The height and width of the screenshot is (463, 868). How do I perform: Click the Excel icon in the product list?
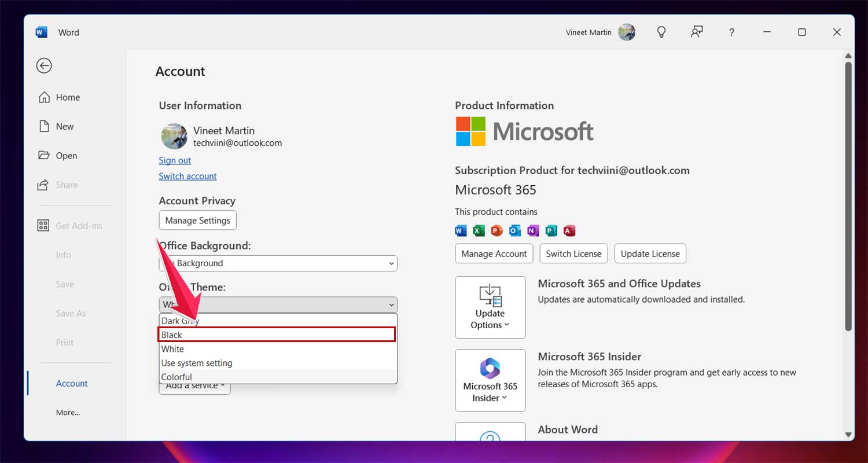(479, 230)
